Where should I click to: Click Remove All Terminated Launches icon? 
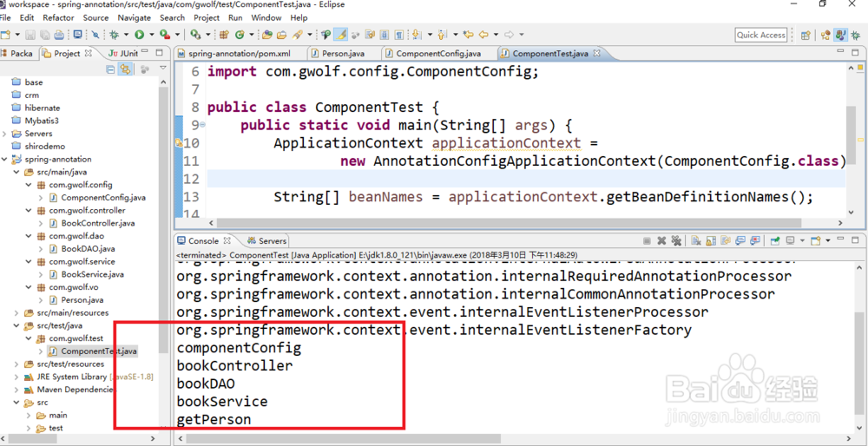coord(676,240)
